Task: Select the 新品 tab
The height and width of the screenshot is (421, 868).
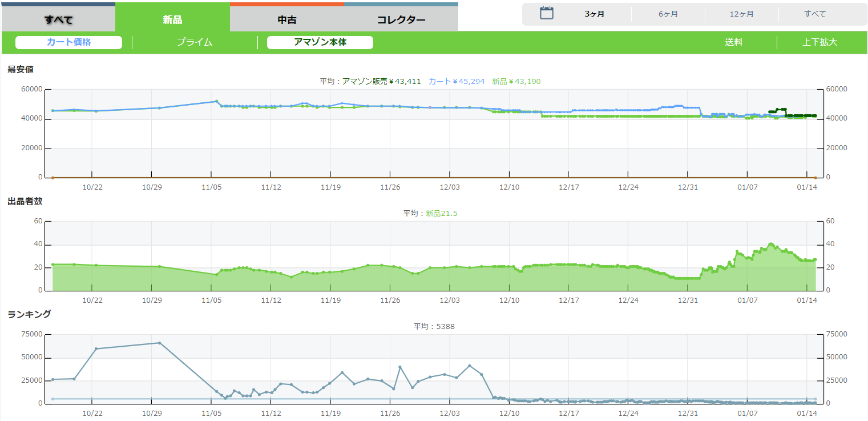Action: click(172, 19)
